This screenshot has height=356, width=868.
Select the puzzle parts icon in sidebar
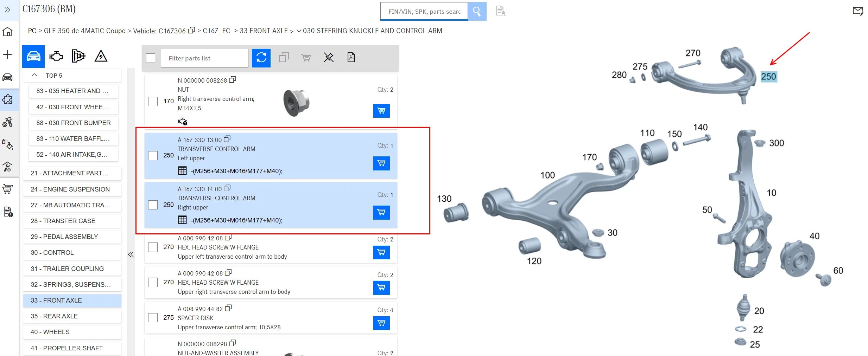[7, 99]
